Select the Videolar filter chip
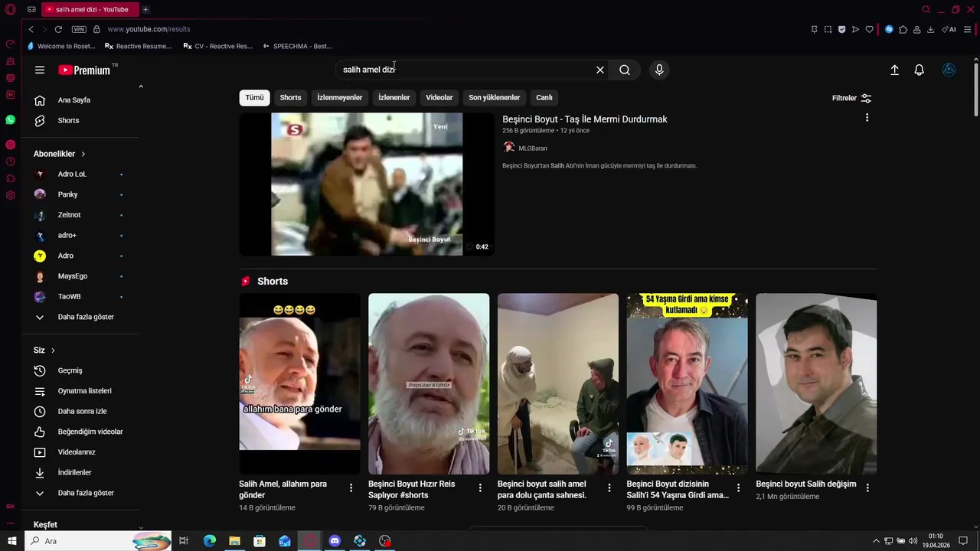This screenshot has height=551, width=980. (x=439, y=98)
